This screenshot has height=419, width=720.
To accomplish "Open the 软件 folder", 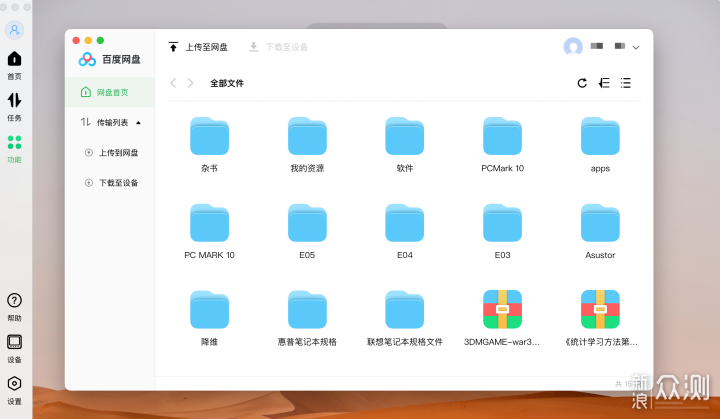I will pyautogui.click(x=405, y=136).
